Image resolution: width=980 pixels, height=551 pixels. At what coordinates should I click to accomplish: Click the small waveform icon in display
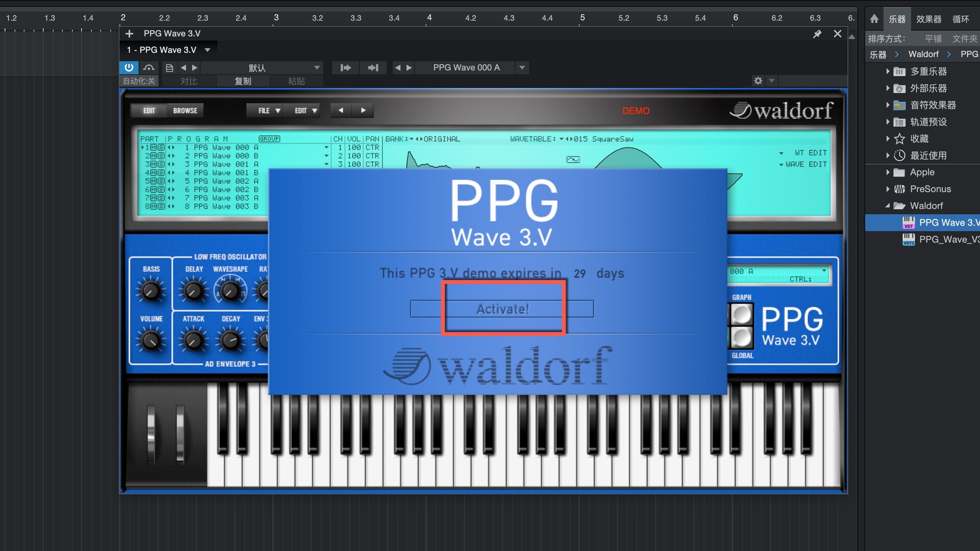573,160
